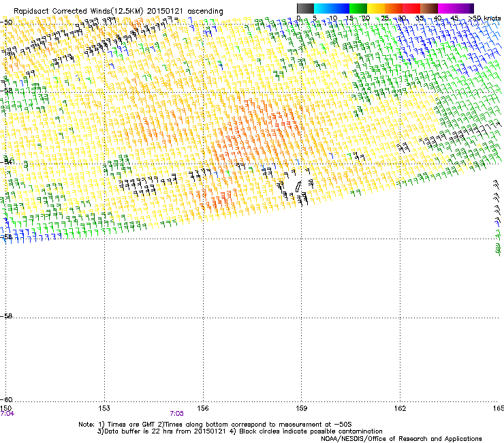The image size is (504, 443).
Task: Click the purple '7:05' time label
Action: click(x=177, y=414)
